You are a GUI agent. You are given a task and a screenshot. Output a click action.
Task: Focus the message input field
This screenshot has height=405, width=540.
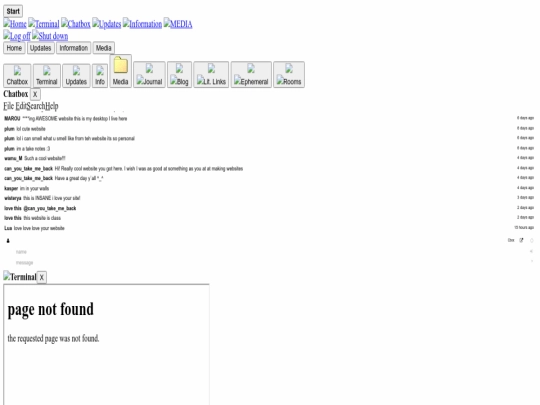269,263
